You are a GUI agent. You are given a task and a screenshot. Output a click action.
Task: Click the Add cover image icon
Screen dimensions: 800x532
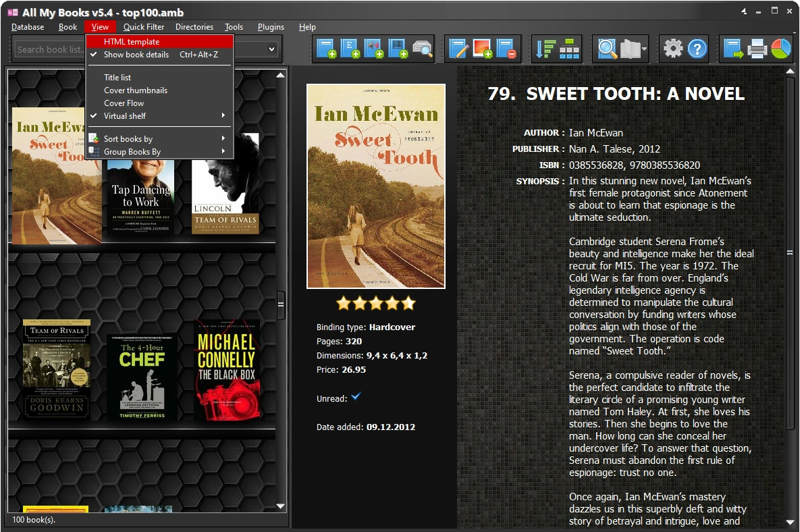[x=483, y=49]
